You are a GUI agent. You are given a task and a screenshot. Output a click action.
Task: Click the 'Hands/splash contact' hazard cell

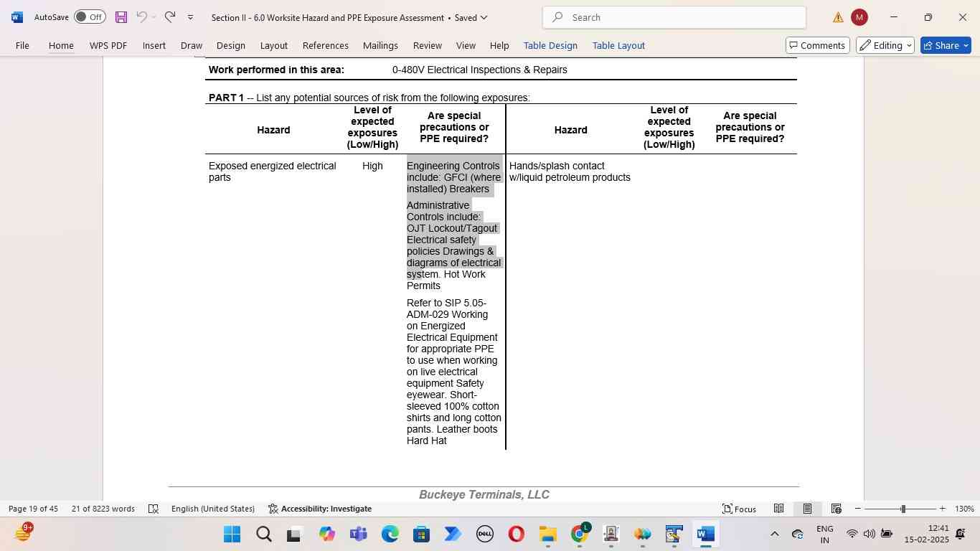click(x=570, y=171)
